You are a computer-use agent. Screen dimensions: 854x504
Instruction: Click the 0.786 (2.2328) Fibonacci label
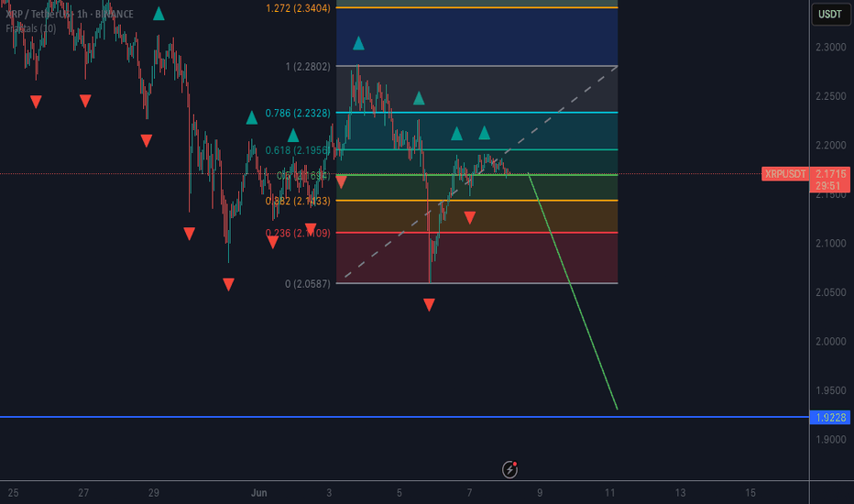click(x=298, y=113)
